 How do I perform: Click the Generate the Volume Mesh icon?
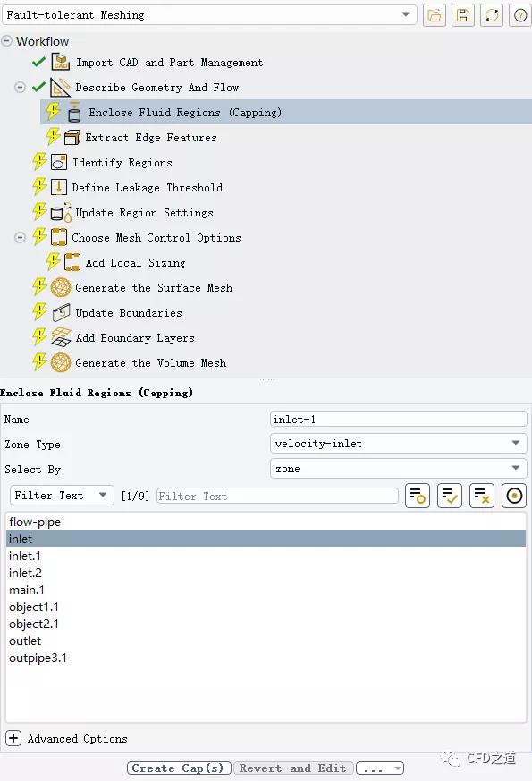point(61,362)
